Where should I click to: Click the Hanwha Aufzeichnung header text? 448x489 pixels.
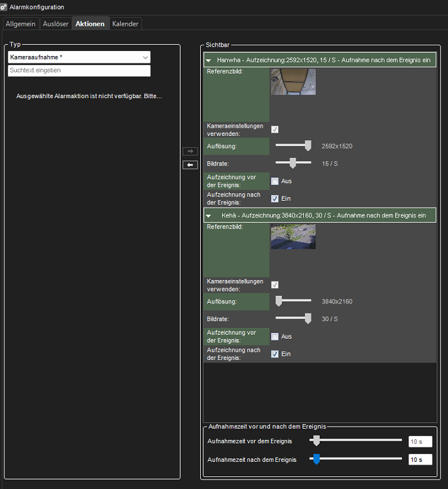pos(323,60)
